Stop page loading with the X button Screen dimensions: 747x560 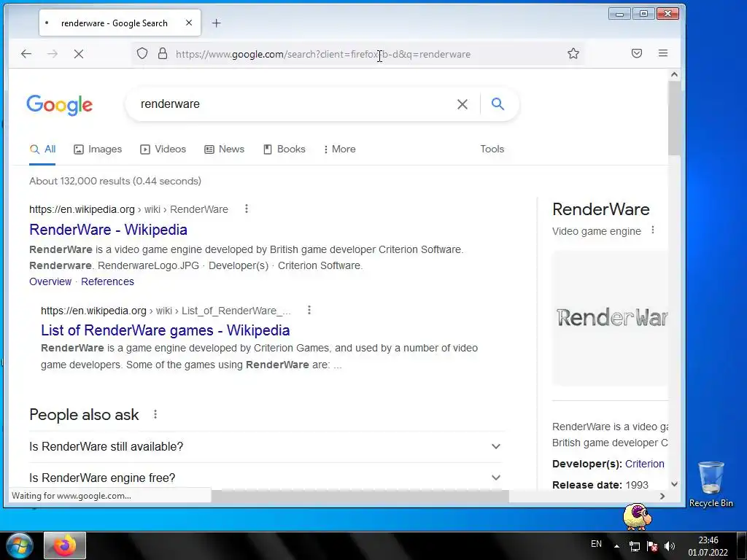point(79,54)
